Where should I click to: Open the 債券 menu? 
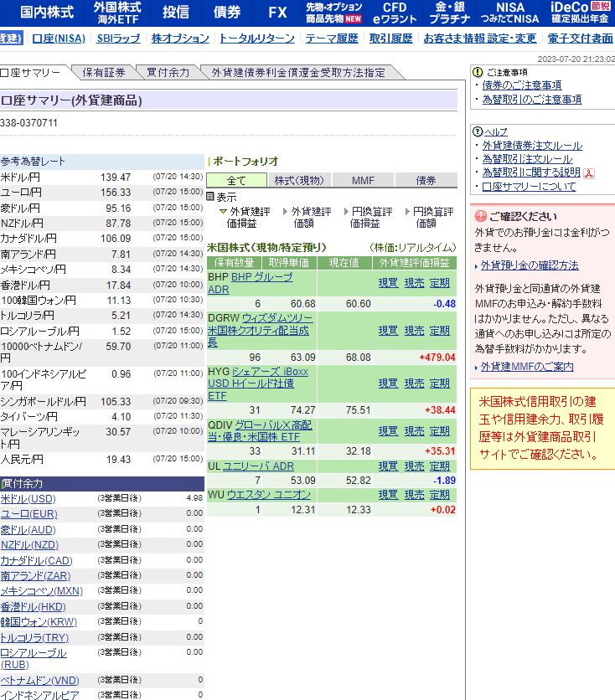tap(227, 13)
